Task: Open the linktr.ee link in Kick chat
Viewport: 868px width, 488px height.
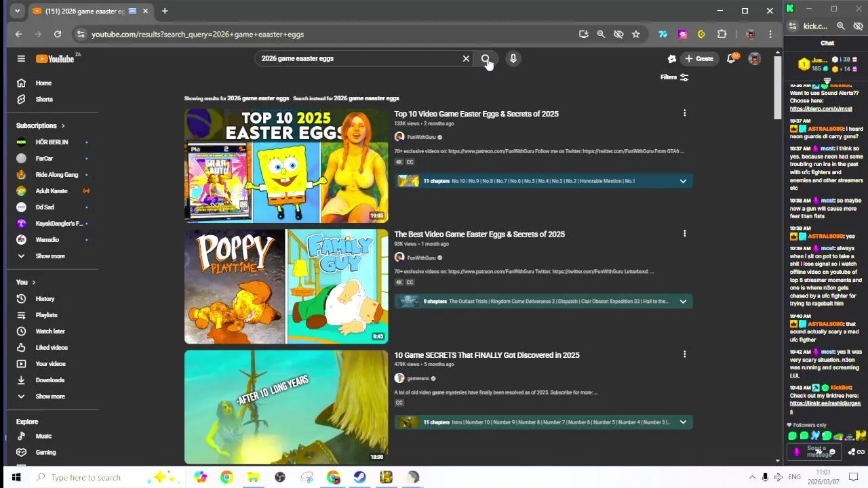Action: [825, 407]
